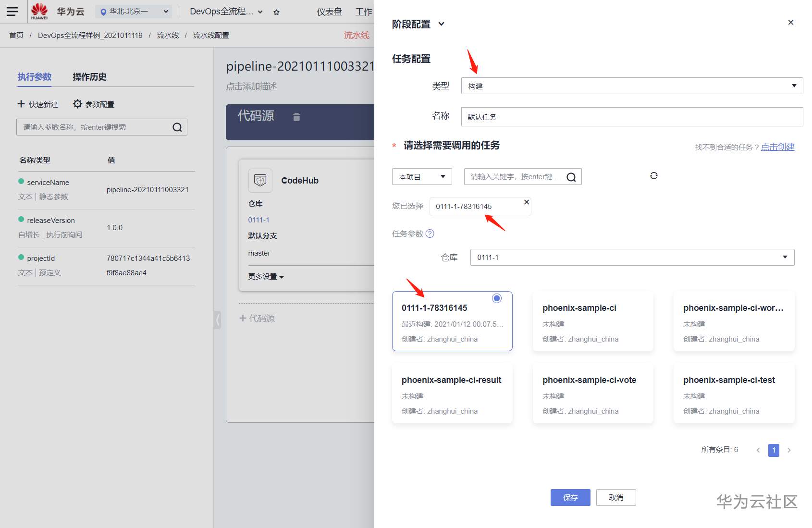Click the parameter search magnifier icon
This screenshot has width=812, height=528.
177,127
